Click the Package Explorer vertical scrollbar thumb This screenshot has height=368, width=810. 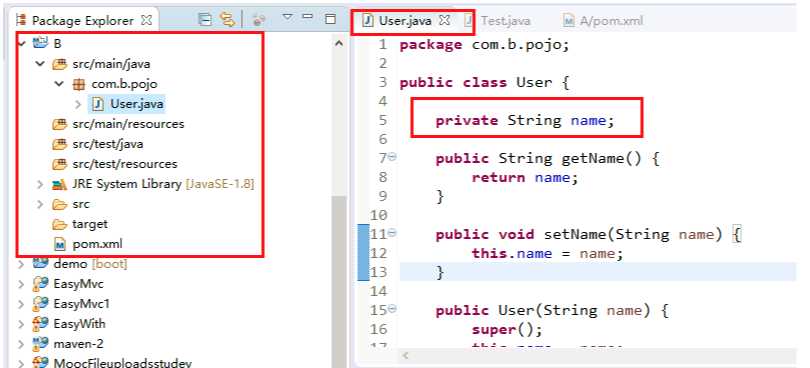(339, 282)
